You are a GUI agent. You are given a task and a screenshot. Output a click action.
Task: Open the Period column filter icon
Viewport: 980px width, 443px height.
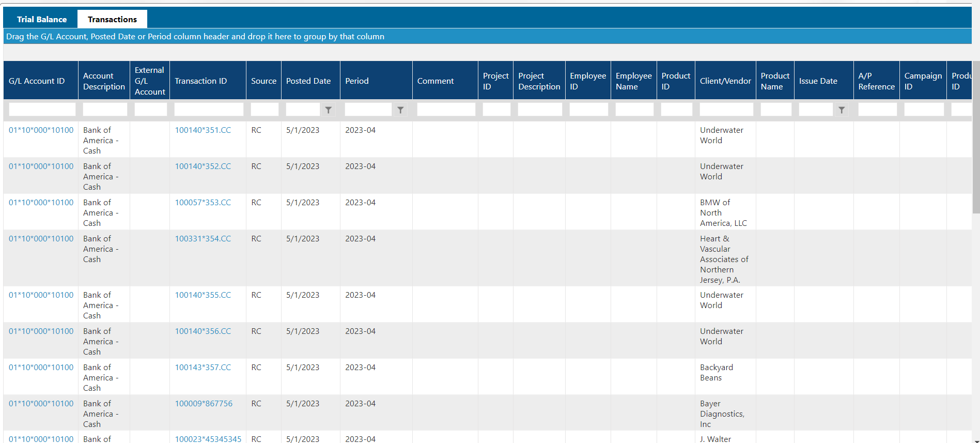(x=400, y=110)
